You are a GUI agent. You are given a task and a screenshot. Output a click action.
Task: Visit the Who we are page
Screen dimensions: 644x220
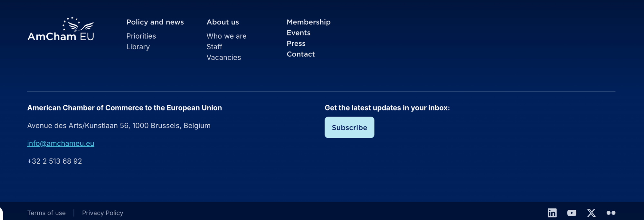(x=226, y=36)
